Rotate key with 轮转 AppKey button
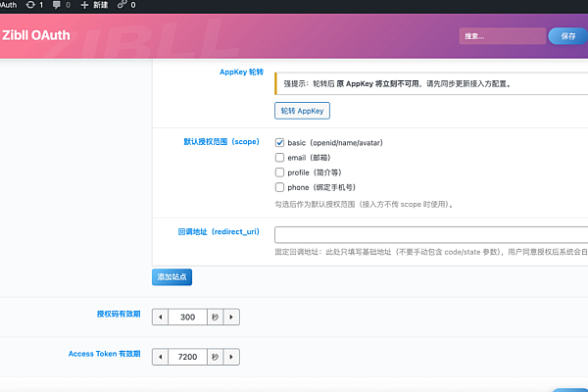The height and width of the screenshot is (392, 588). 302,111
